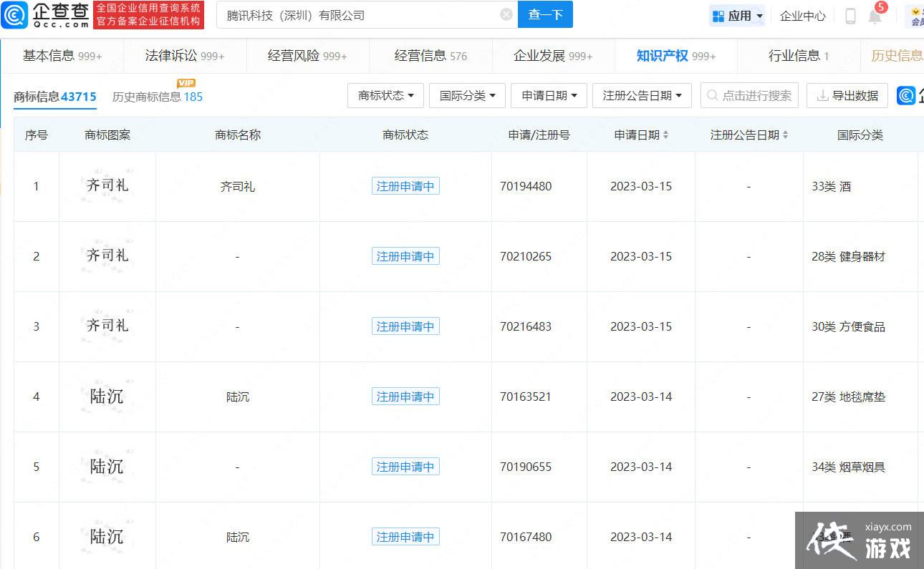This screenshot has height=569, width=924.
Task: Sort by 申请日期 column arrows
Action: (x=666, y=135)
